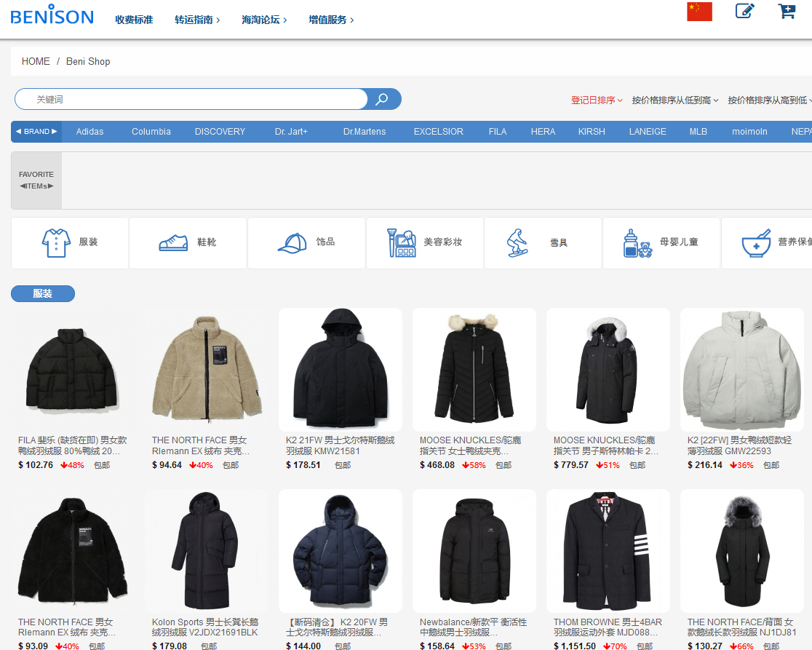Open the BENISON logo home page
Viewport: 812px width, 650px height.
tap(52, 15)
